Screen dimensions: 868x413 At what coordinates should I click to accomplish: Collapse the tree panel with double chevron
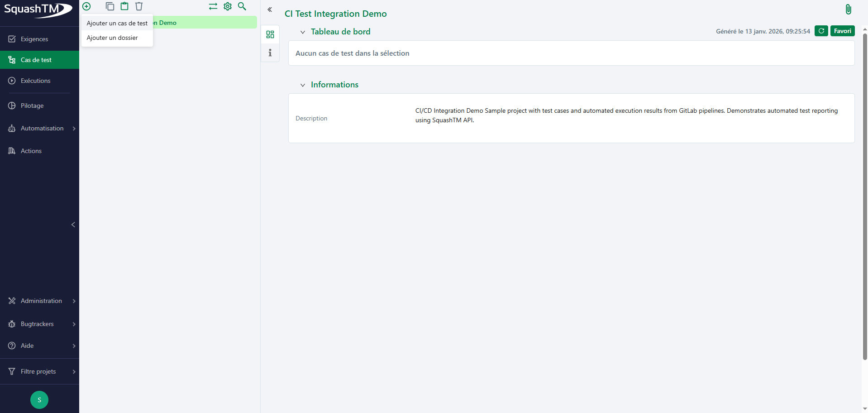[x=270, y=10]
